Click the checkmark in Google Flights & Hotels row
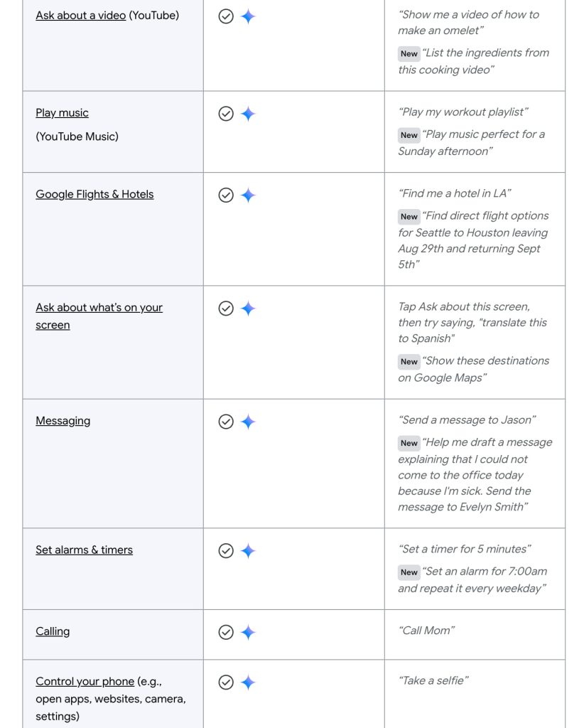This screenshot has height=728, width=584. 226,196
